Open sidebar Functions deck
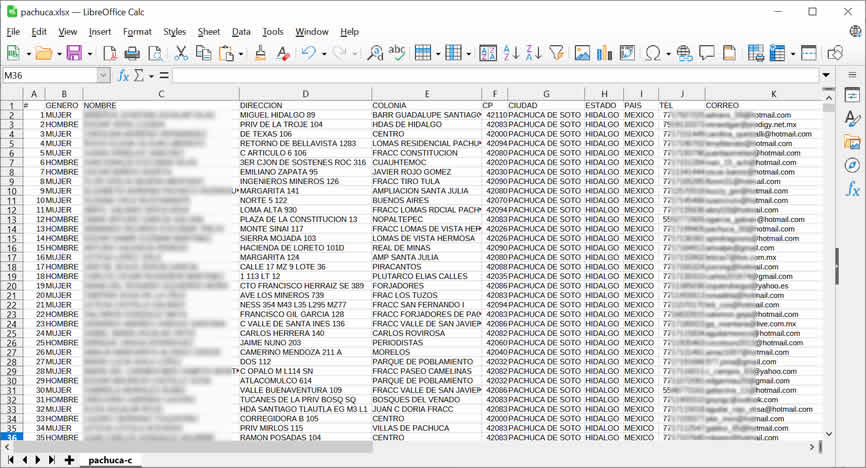Screen dimensions: 866x468 coord(852,189)
